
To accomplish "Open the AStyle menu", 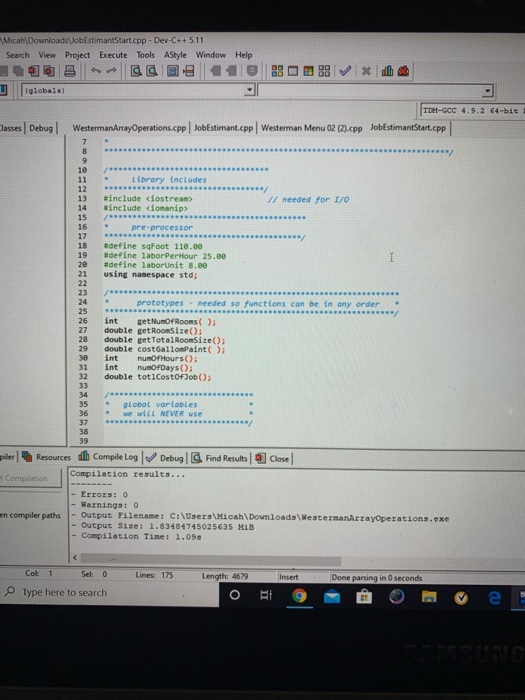I will coord(175,55).
